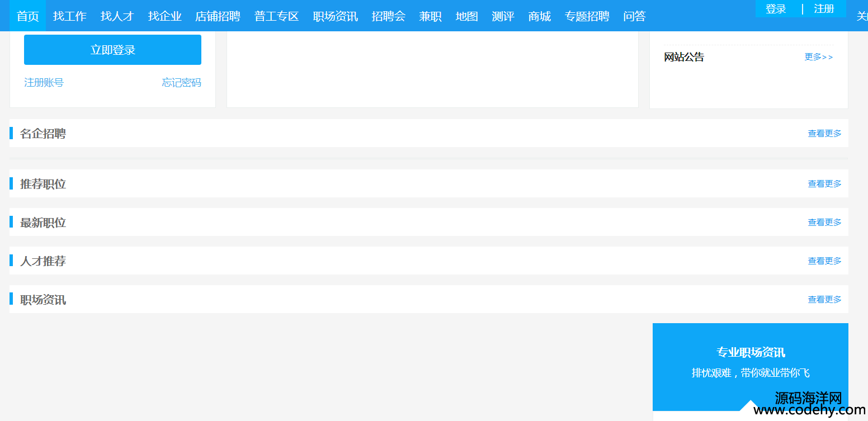Click 查看更多 in 名企招聘 section

click(x=824, y=134)
